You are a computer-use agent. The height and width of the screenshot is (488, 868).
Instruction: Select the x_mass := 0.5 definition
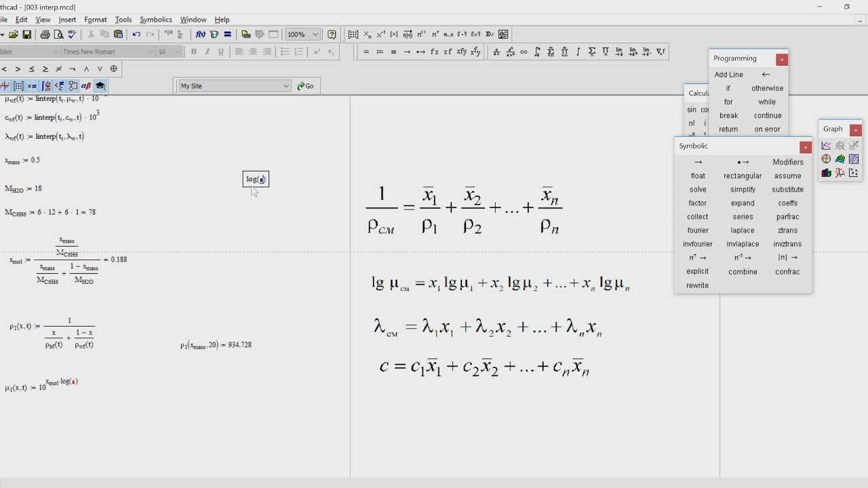coord(22,161)
